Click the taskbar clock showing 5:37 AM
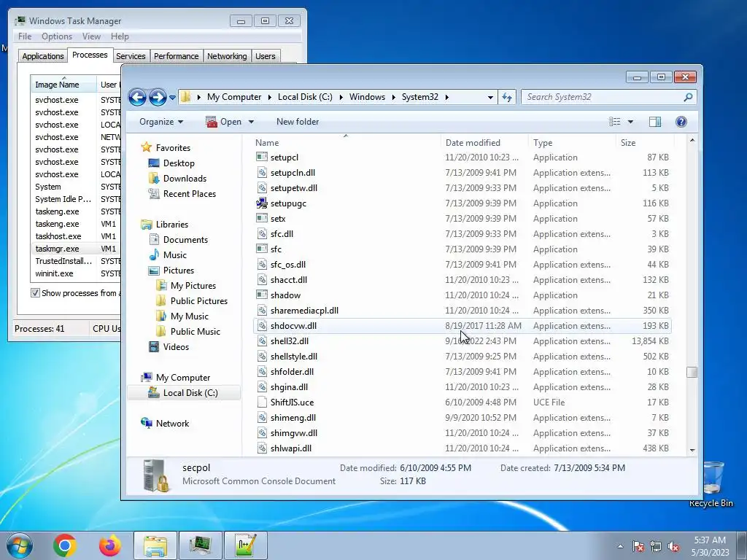Image resolution: width=747 pixels, height=560 pixels. point(710,546)
